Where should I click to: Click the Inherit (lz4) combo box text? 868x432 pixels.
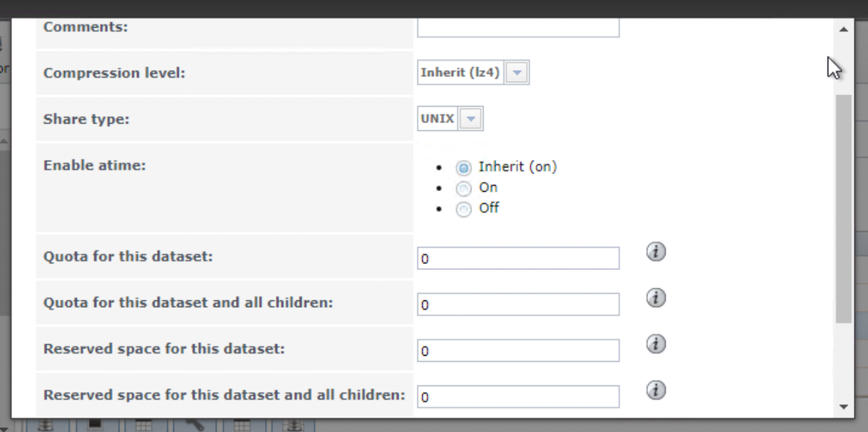pos(461,73)
